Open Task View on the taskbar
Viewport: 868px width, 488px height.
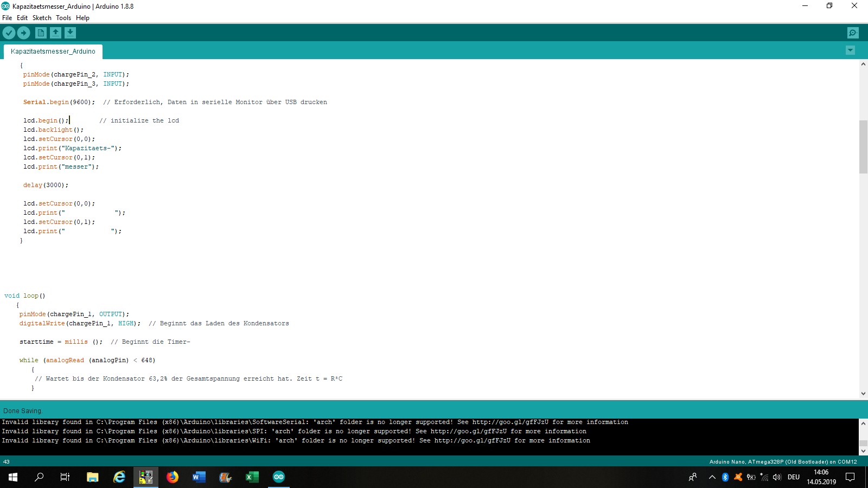coord(65,477)
